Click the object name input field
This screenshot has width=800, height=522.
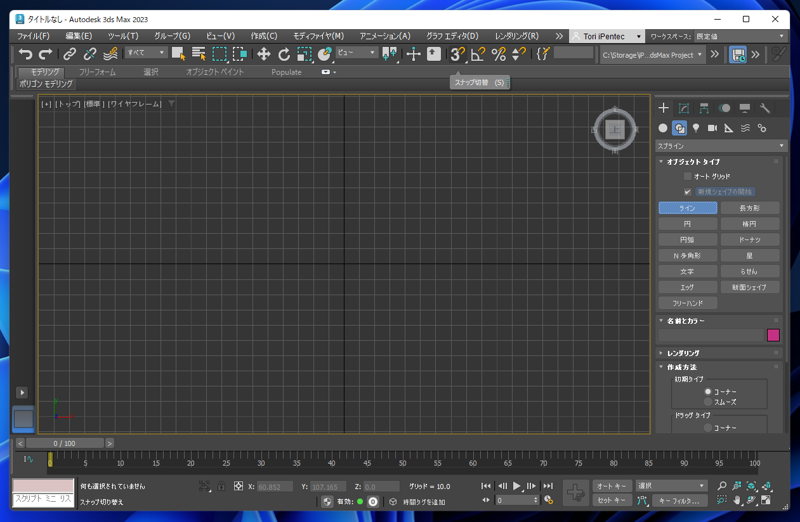pos(711,335)
